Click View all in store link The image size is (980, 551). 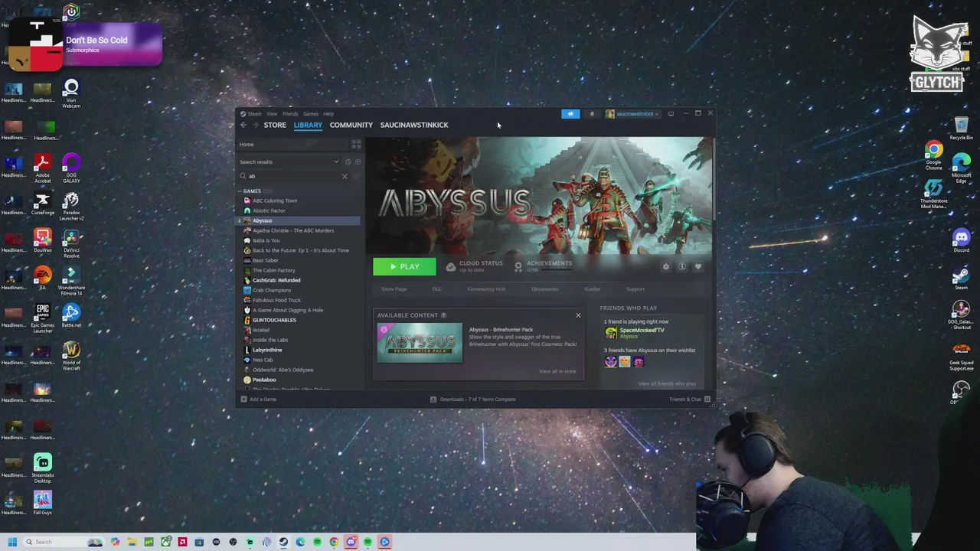pyautogui.click(x=557, y=371)
